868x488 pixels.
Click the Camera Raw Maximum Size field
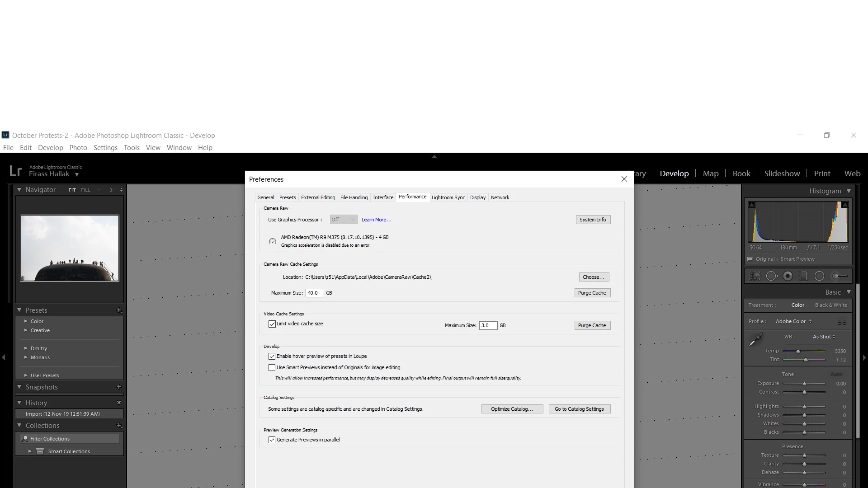pyautogui.click(x=314, y=293)
